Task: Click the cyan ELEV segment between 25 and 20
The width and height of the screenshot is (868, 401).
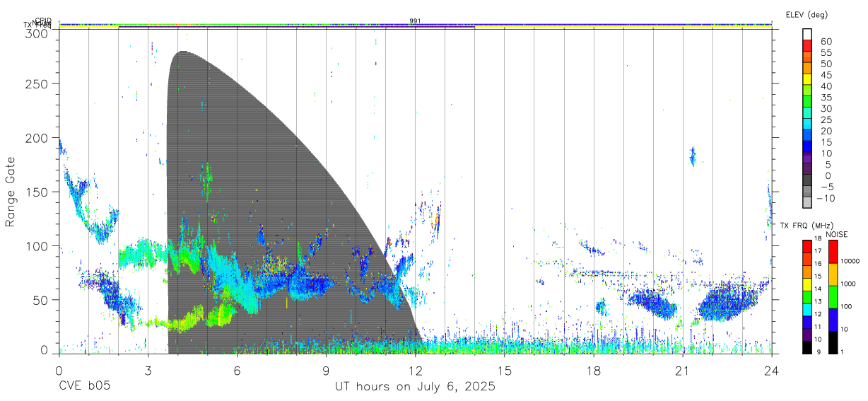Action: coord(807,124)
